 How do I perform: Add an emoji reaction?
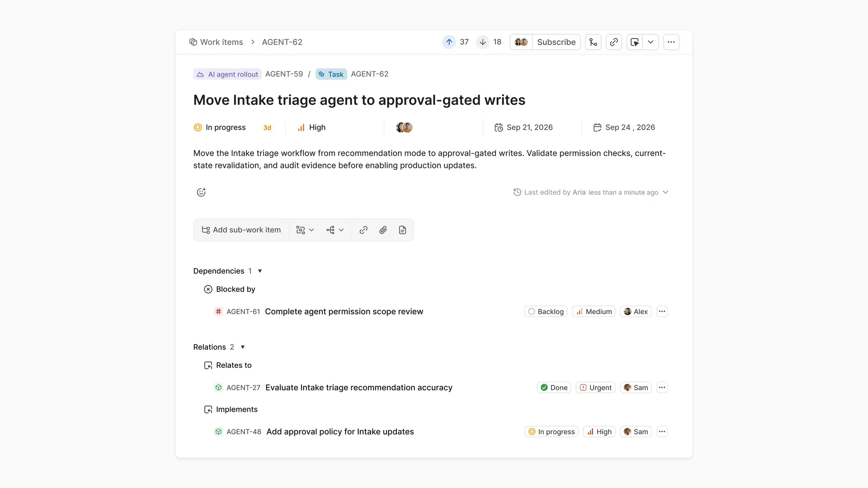click(x=201, y=192)
